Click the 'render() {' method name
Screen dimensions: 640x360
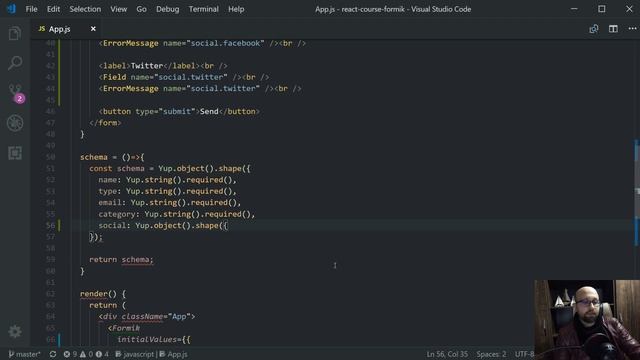103,294
